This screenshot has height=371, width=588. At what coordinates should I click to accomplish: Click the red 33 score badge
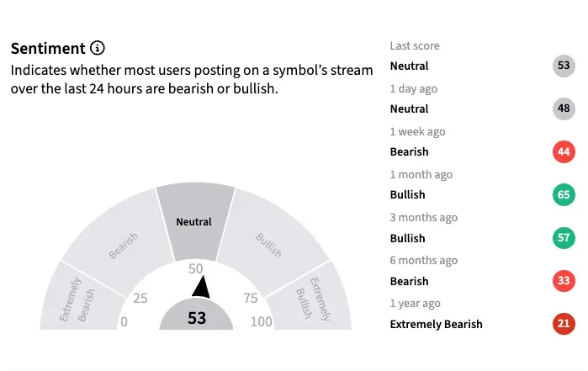pos(564,281)
